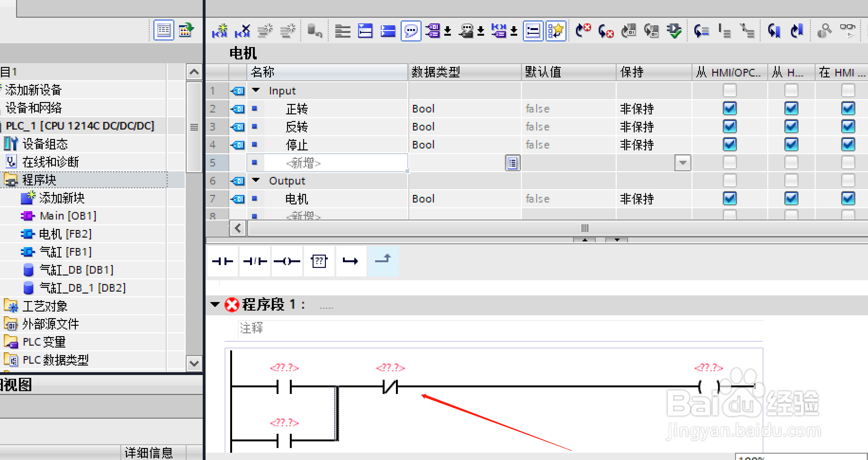This screenshot has height=460, width=868.
Task: Uncheck HMI visible checkbox for 停止
Action: (847, 145)
